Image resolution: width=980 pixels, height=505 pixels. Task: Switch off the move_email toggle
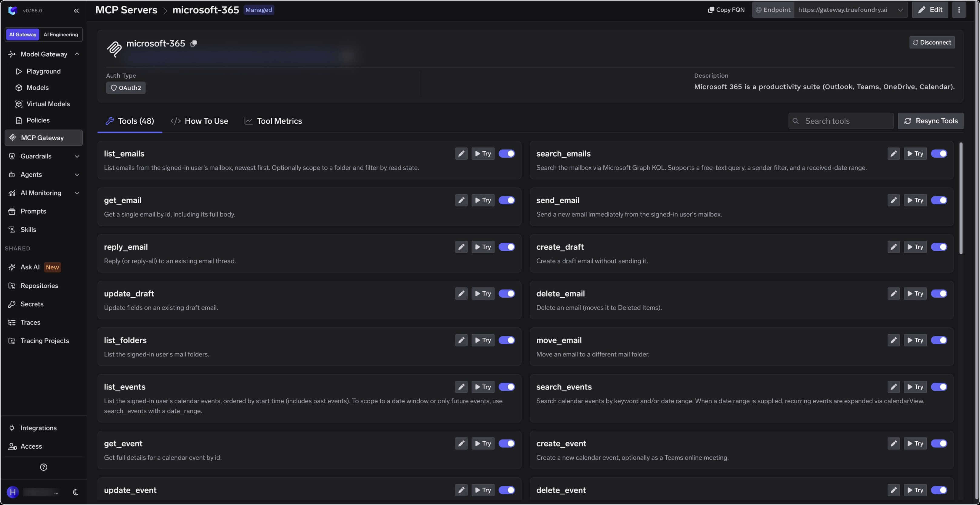(x=939, y=340)
